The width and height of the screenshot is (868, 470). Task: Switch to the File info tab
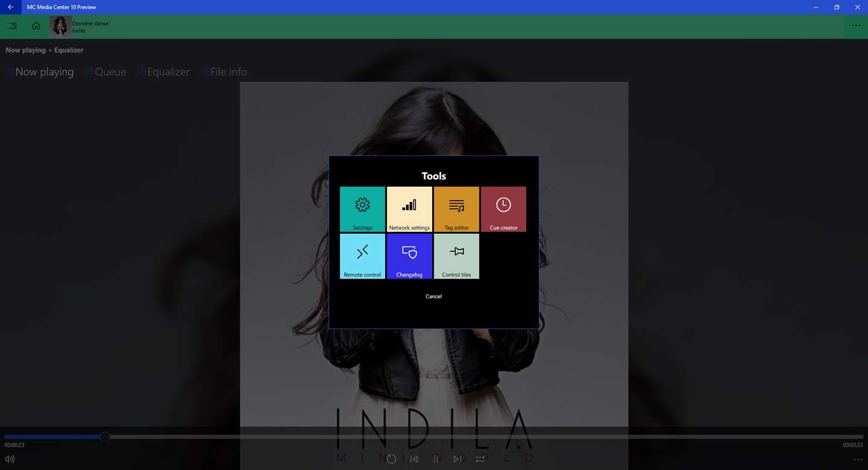(x=224, y=72)
